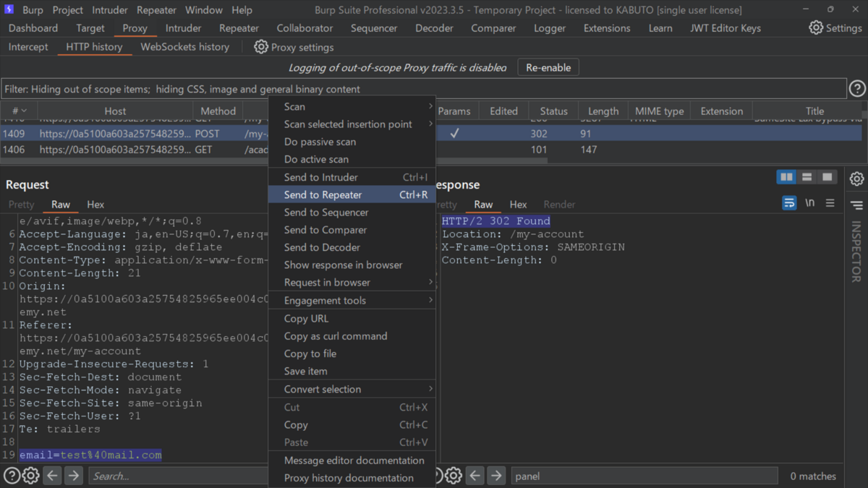Click Response search field containing 'panel'
Image resolution: width=868 pixels, height=488 pixels.
click(x=644, y=476)
